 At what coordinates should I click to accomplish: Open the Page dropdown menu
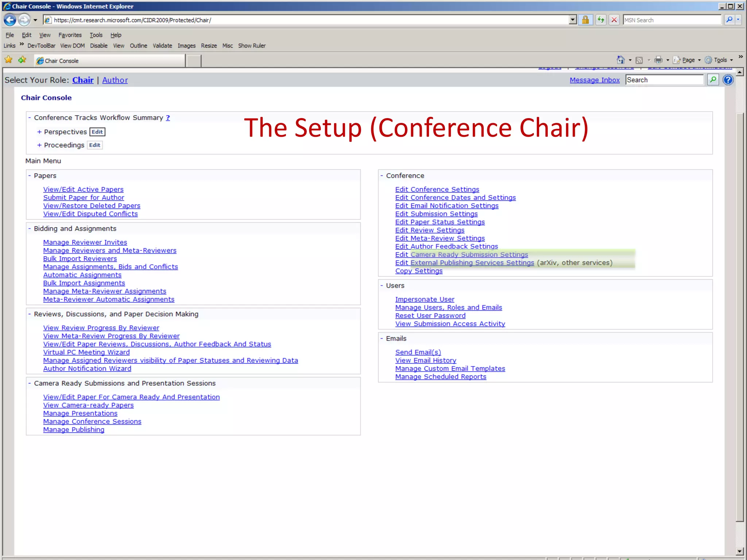point(687,60)
